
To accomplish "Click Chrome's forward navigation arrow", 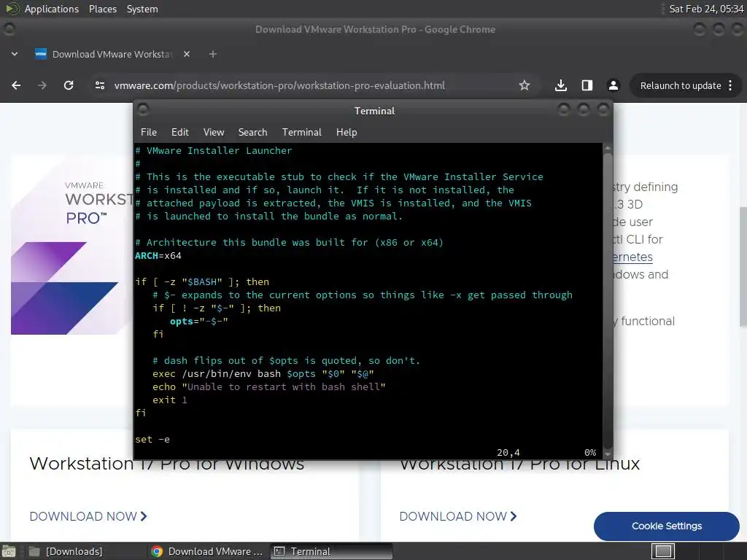I will pos(42,85).
